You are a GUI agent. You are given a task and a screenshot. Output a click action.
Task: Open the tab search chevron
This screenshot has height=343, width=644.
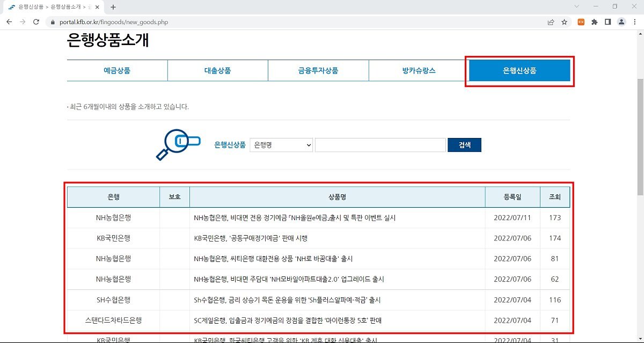[577, 6]
